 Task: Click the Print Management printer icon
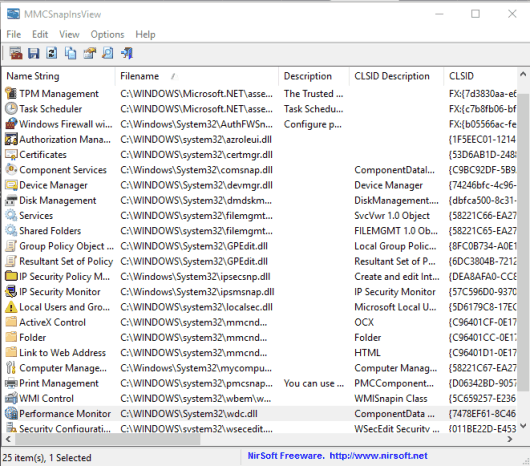point(11,383)
